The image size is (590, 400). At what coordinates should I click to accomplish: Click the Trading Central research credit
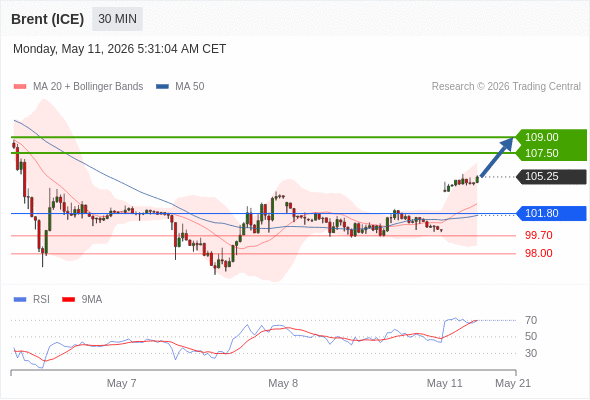[x=506, y=87]
